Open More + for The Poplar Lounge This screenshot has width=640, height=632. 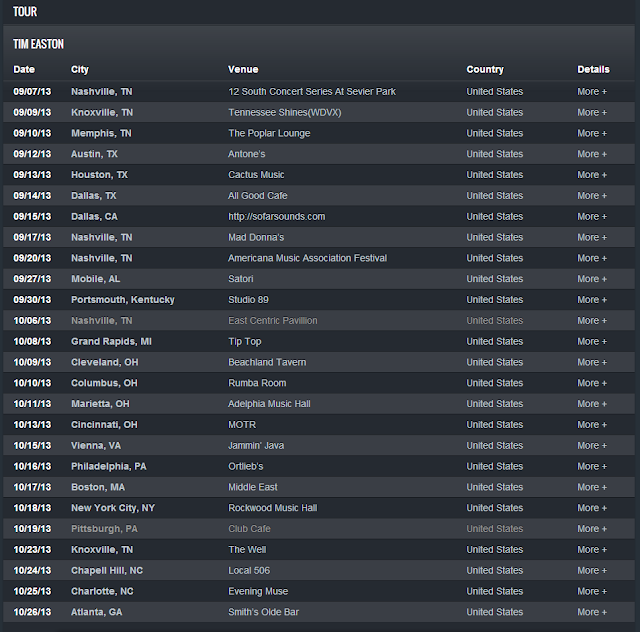click(x=592, y=133)
